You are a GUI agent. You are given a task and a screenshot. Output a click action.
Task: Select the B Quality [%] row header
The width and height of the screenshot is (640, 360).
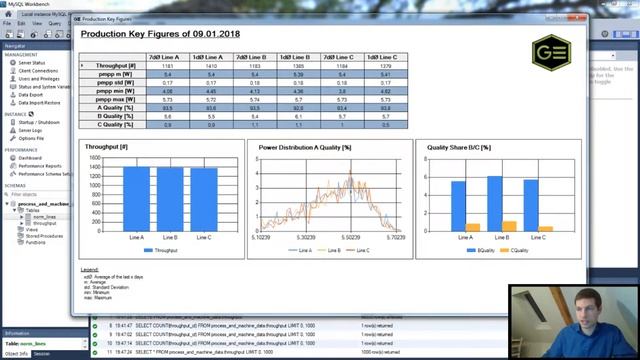coord(114,116)
